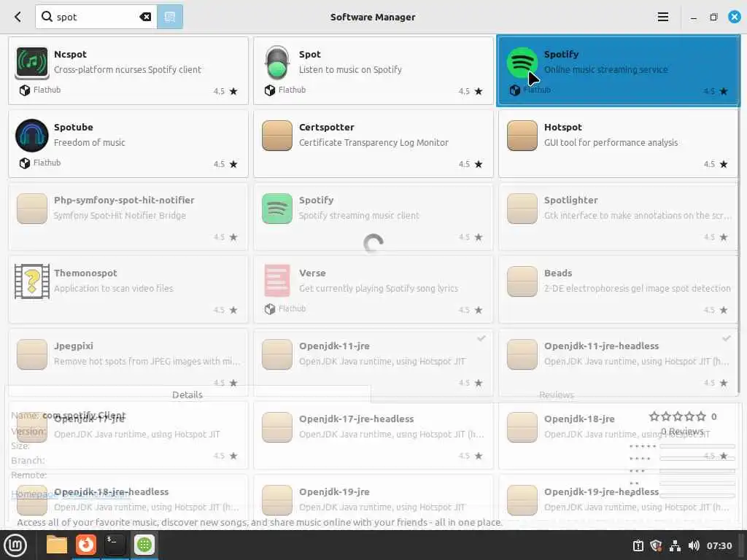Image resolution: width=747 pixels, height=560 pixels.
Task: Click the Flathub label under Ncspot
Action: point(47,90)
